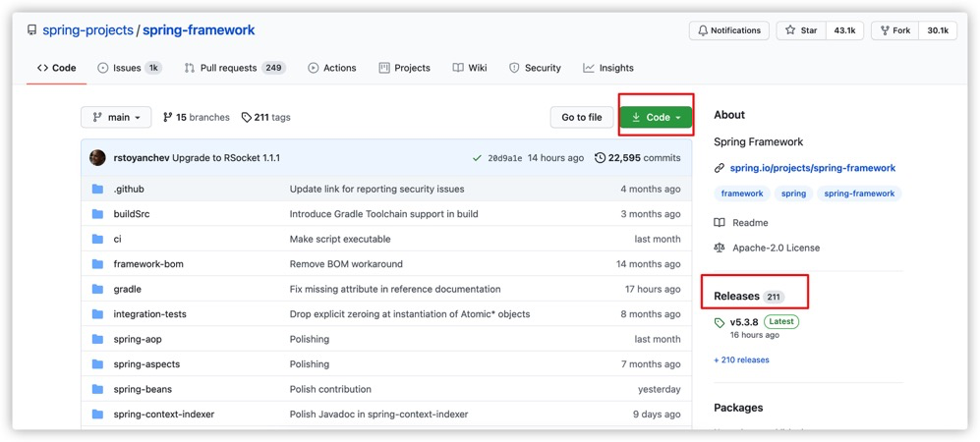Open the buildSrc folder

tap(132, 214)
